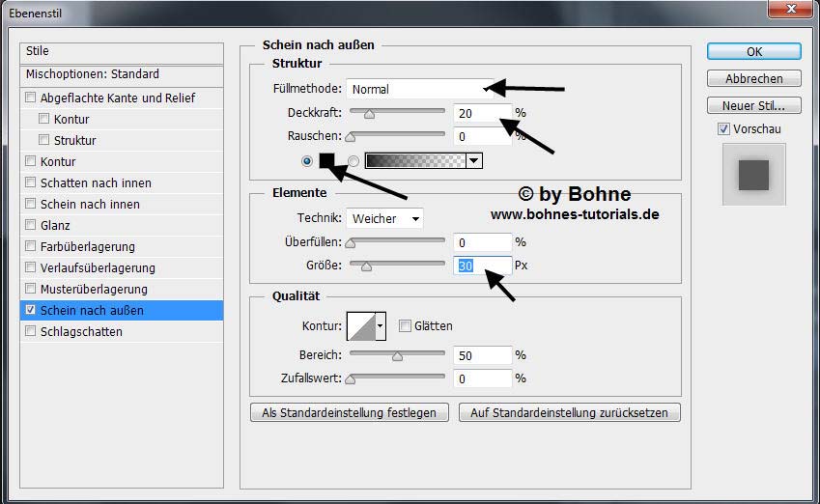Viewport: 820px width, 504px height.
Task: Enable the Glätten checkbox
Action: pyautogui.click(x=406, y=326)
